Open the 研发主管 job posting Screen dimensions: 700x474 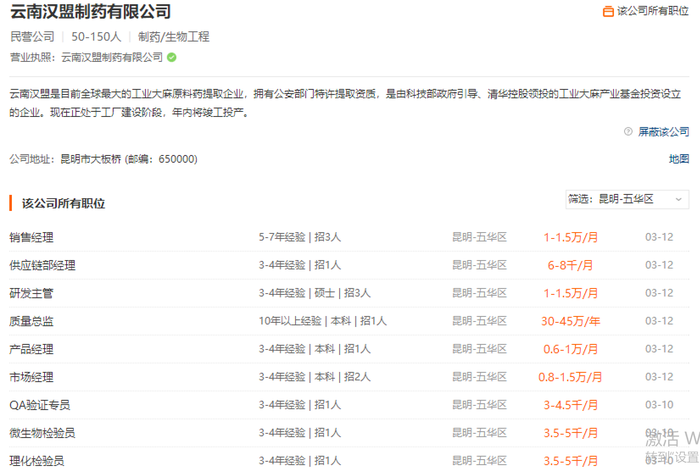pyautogui.click(x=31, y=293)
